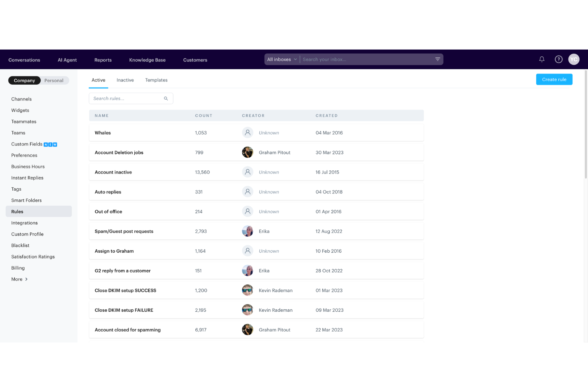Click the help question mark icon
Viewport: 588px width, 392px height.
[559, 59]
